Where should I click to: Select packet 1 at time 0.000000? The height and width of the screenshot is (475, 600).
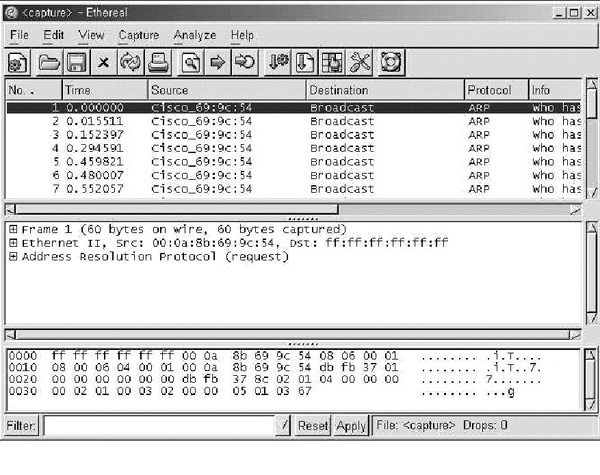tap(294, 108)
